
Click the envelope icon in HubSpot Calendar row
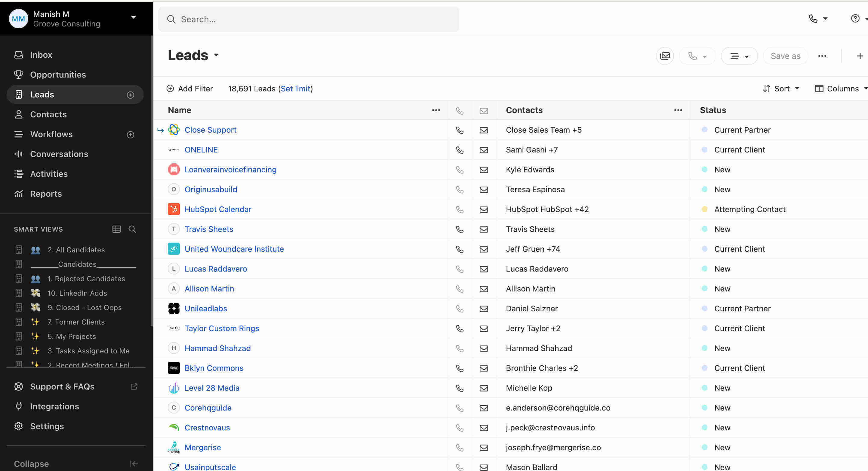point(484,210)
